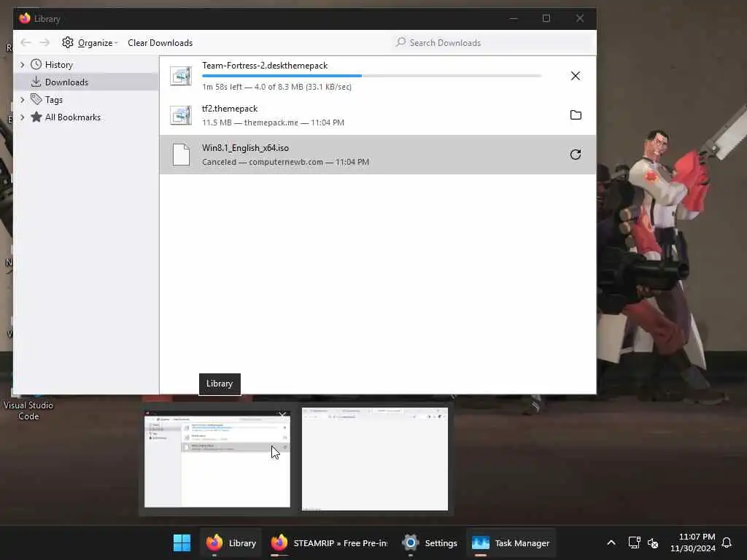Select the tf2.themepack download entry
Screen dimensions: 747x560
tap(378, 115)
